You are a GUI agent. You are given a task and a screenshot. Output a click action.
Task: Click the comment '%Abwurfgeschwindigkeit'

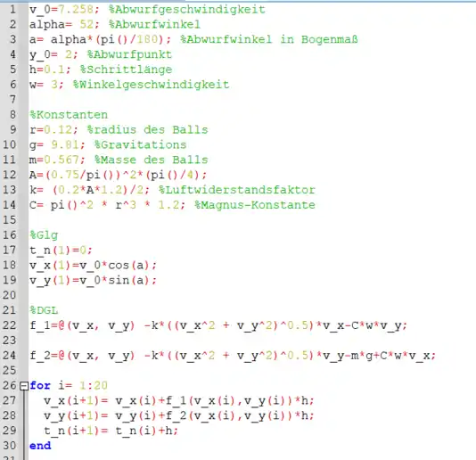pyautogui.click(x=187, y=10)
